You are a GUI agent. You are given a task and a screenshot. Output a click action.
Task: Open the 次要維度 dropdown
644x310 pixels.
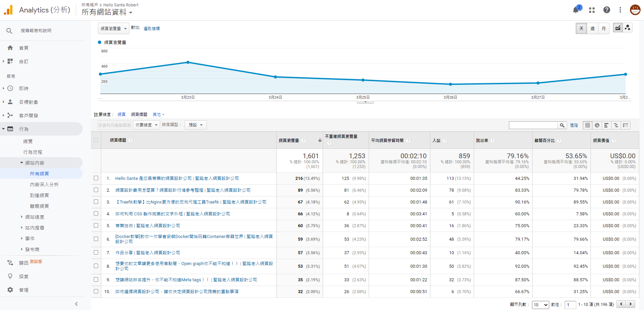pyautogui.click(x=146, y=125)
